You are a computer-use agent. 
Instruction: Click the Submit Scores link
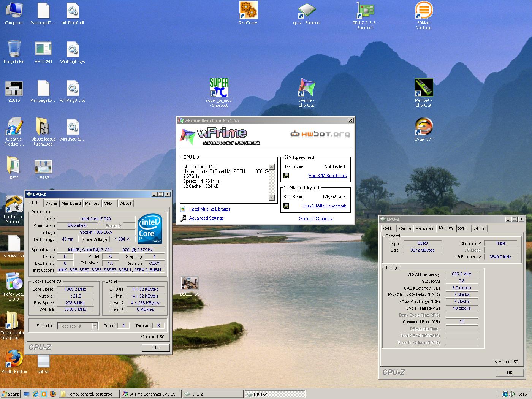315,218
